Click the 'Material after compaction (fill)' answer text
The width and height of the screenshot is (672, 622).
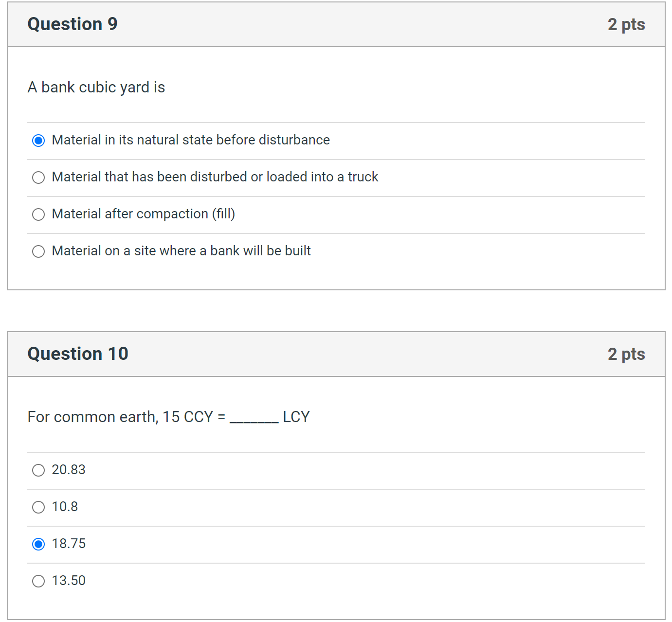(x=143, y=214)
